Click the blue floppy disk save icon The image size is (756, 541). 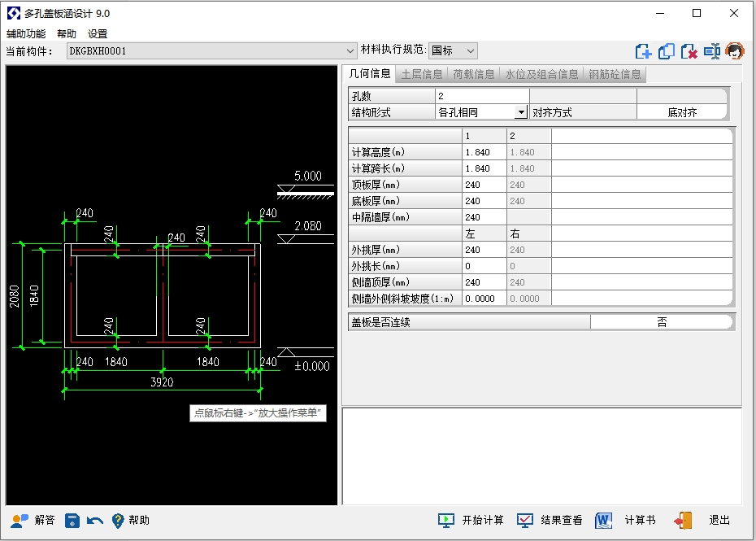72,520
